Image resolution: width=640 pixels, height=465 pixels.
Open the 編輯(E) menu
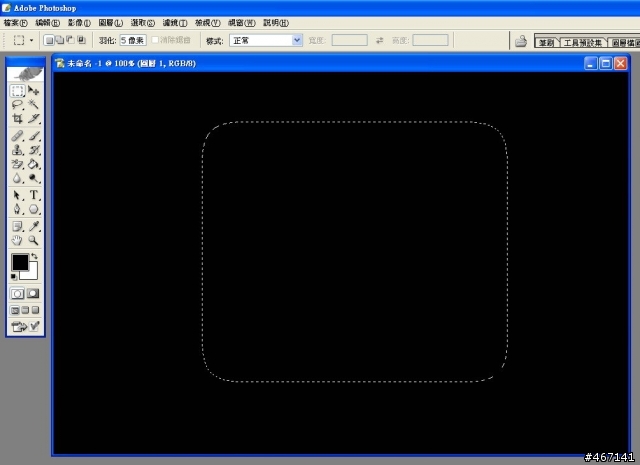tap(47, 23)
